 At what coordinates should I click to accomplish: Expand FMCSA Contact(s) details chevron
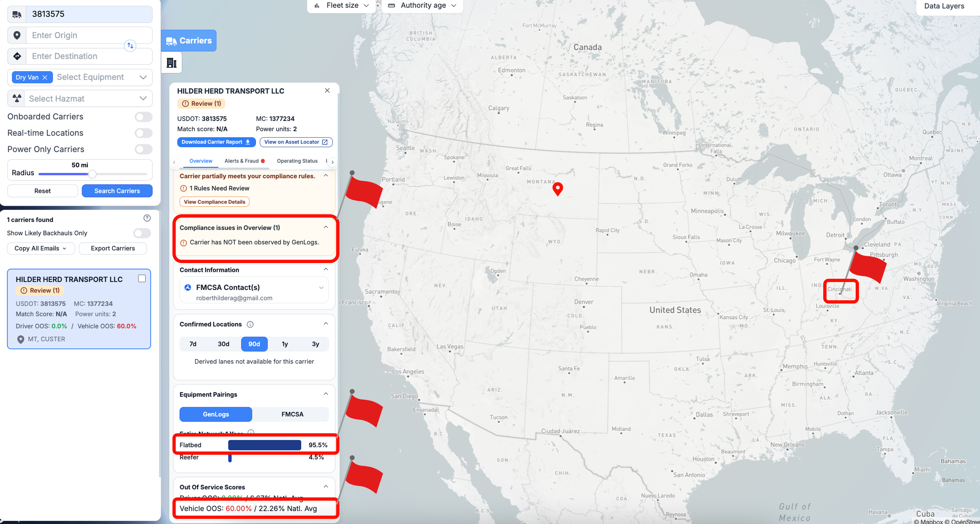point(321,288)
